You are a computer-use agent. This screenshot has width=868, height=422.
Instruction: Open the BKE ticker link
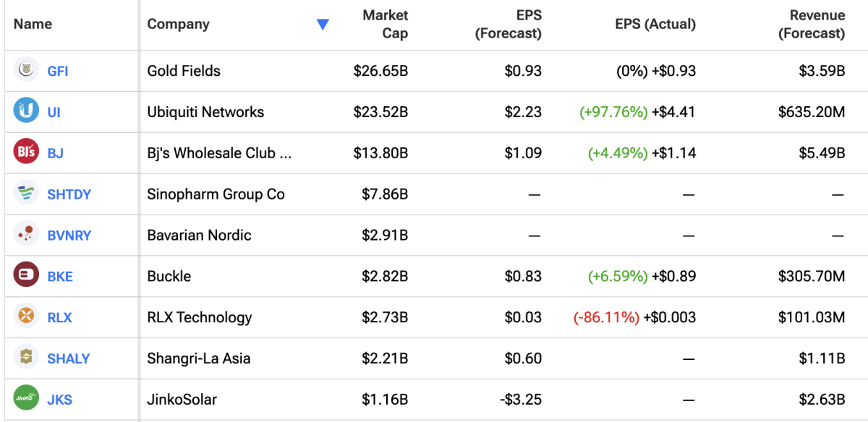pos(60,276)
